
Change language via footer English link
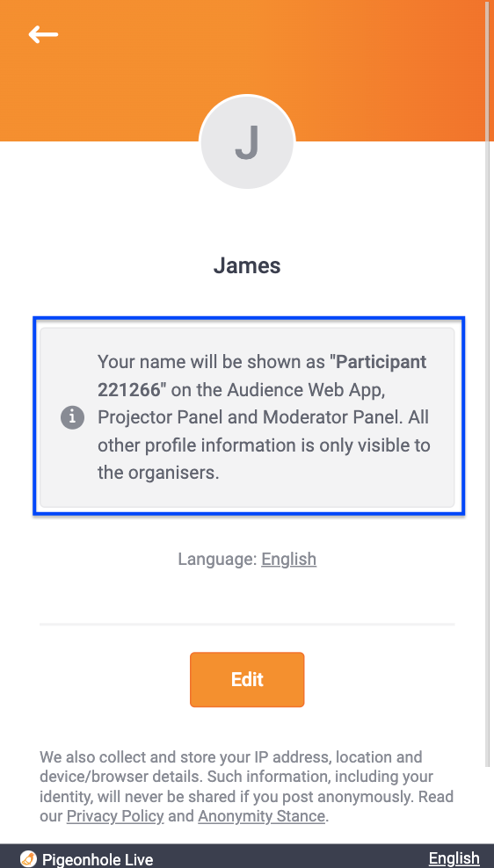[454, 858]
